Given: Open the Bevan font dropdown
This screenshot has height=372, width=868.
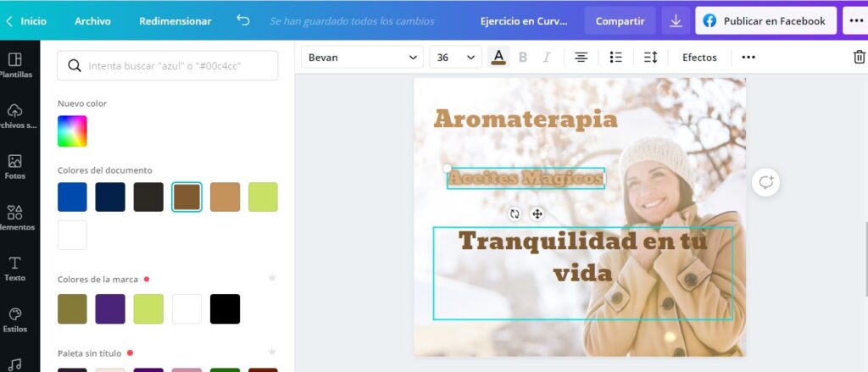Looking at the screenshot, I should click(x=363, y=57).
